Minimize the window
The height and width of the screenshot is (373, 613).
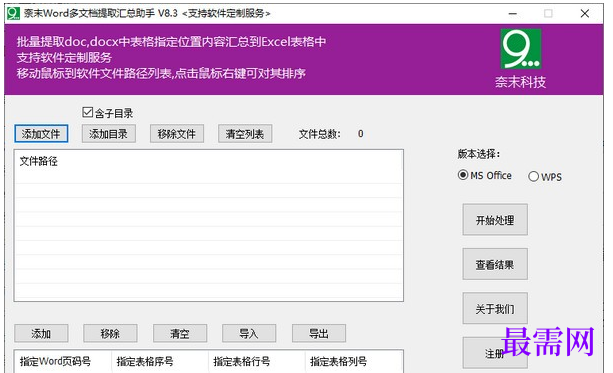point(513,14)
